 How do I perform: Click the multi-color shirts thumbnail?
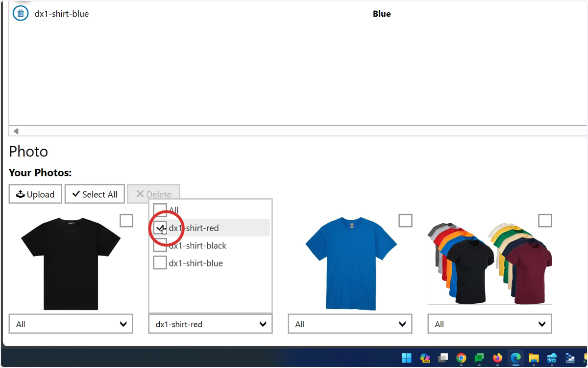(x=490, y=263)
